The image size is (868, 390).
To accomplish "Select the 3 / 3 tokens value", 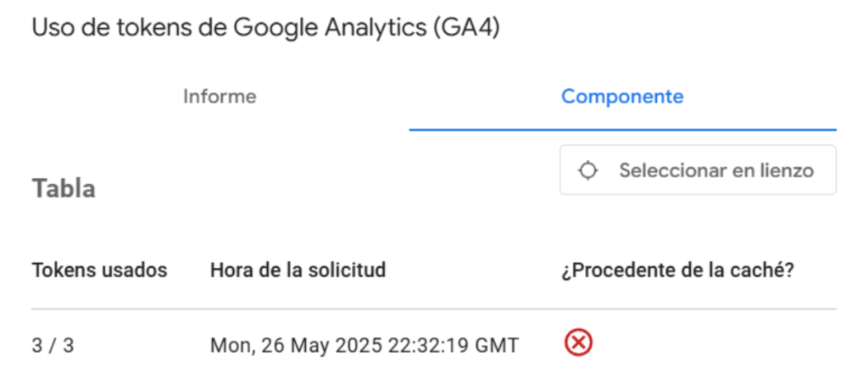I will coord(53,346).
